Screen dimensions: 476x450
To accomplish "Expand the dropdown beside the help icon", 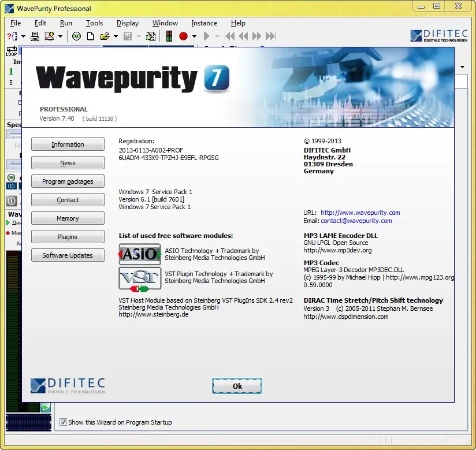I will 23,36.
